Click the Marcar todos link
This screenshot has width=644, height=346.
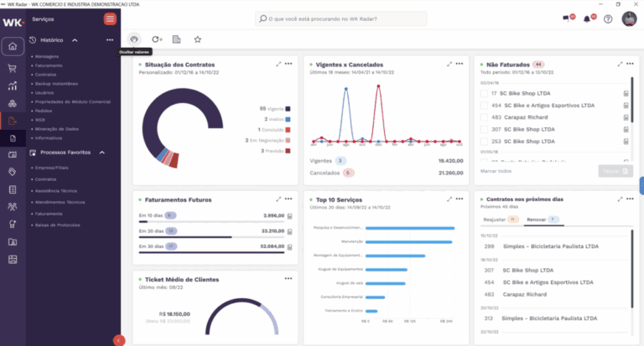pos(495,170)
